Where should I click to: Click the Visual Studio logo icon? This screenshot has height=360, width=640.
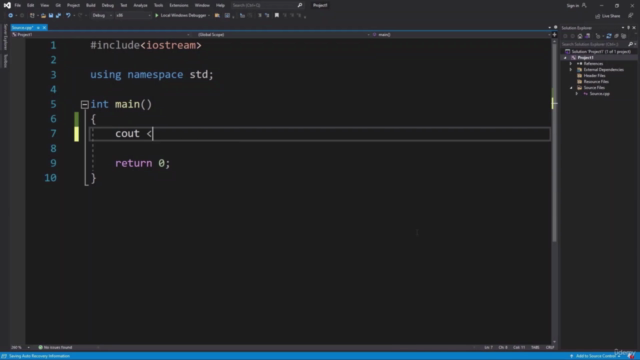click(x=7, y=5)
